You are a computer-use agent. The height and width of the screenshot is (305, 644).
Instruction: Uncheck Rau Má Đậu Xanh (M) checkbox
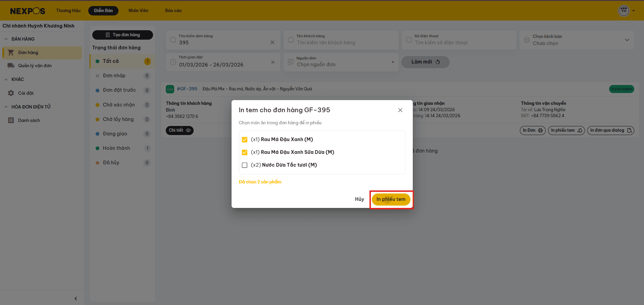coord(245,139)
